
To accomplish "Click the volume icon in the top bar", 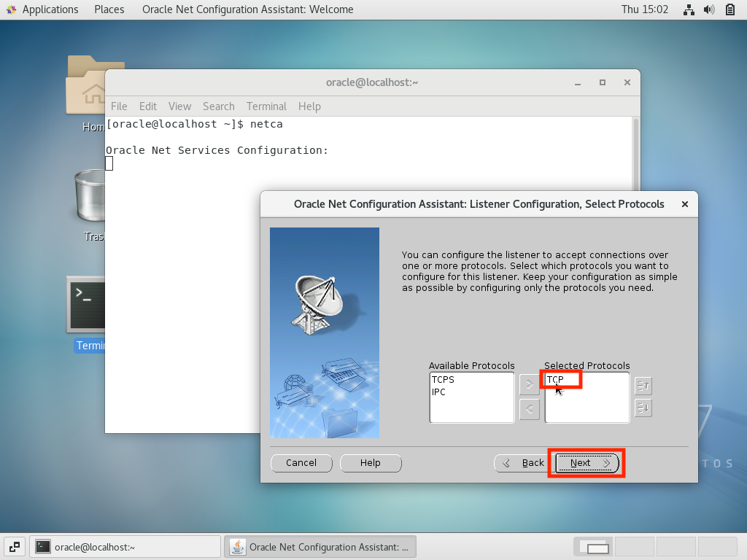I will coord(709,9).
